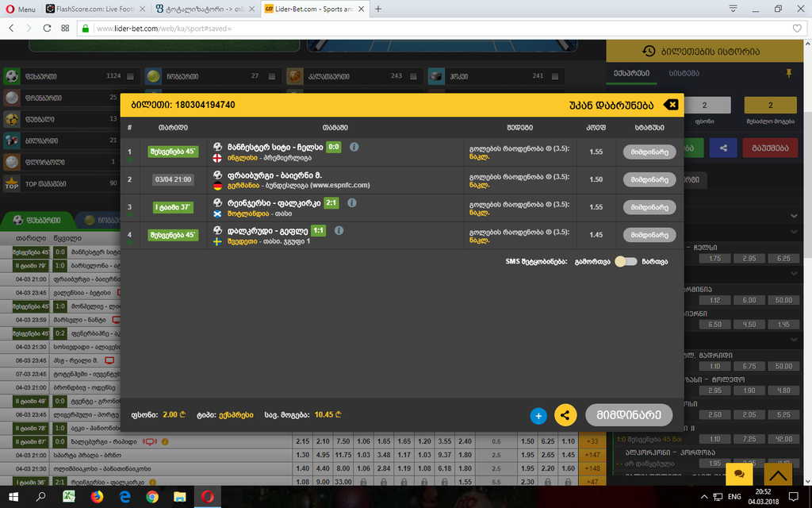812x508 pixels.
Task: Switch to the სისტემა tab
Action: 684,73
